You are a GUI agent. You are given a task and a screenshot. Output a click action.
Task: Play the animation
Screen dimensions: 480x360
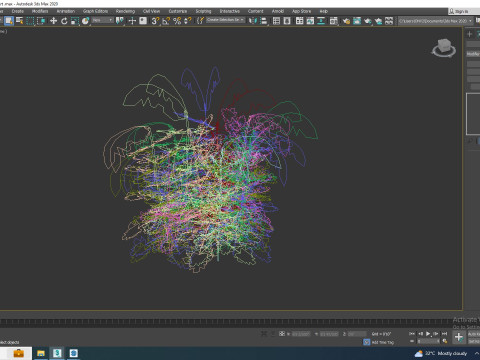point(428,333)
